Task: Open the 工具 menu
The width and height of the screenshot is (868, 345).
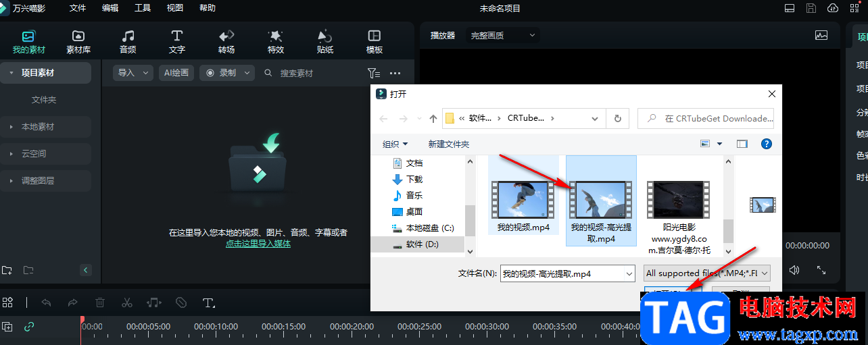Action: point(143,8)
